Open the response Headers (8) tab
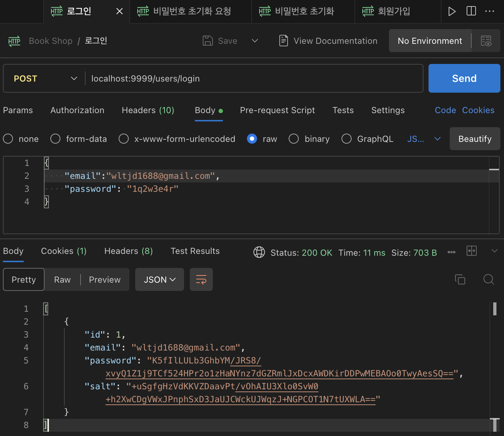This screenshot has height=436, width=504. click(x=128, y=251)
